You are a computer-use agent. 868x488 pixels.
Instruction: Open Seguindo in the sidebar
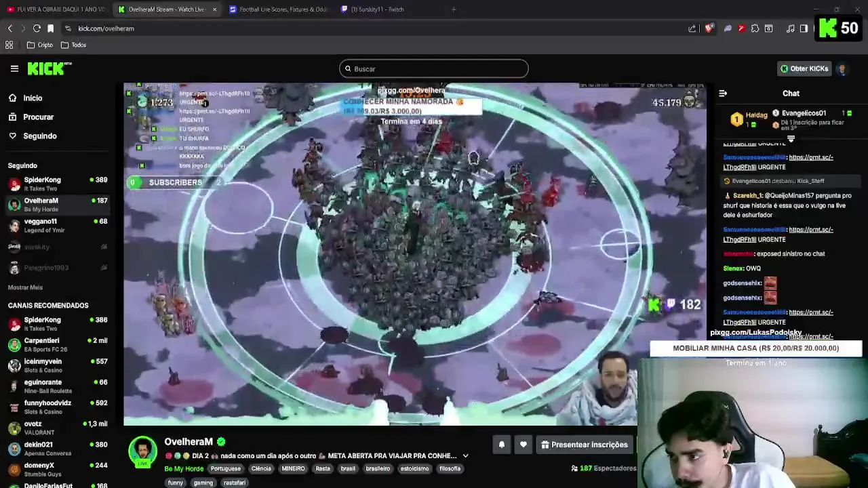point(40,136)
